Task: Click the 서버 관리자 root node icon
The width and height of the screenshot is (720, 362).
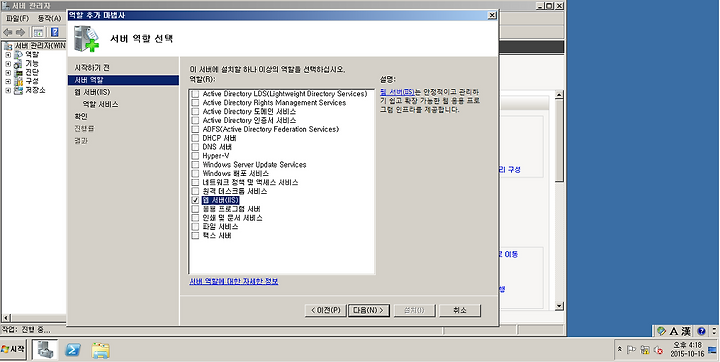Action: point(8,46)
